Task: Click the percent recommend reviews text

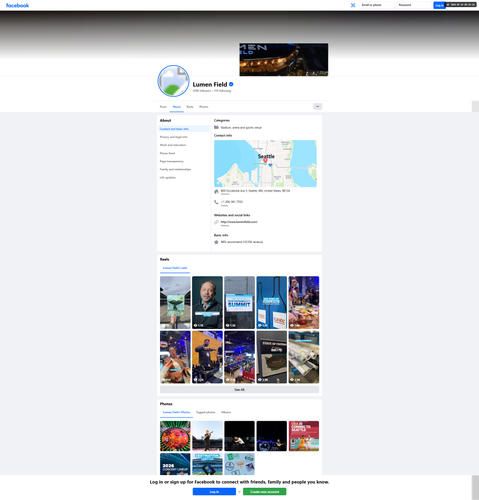Action: pyautogui.click(x=242, y=242)
